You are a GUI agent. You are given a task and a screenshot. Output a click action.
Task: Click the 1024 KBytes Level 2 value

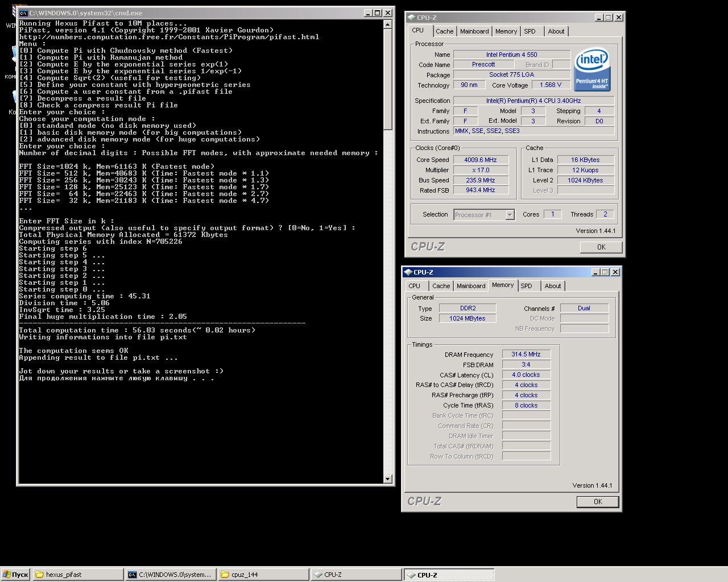pyautogui.click(x=585, y=181)
